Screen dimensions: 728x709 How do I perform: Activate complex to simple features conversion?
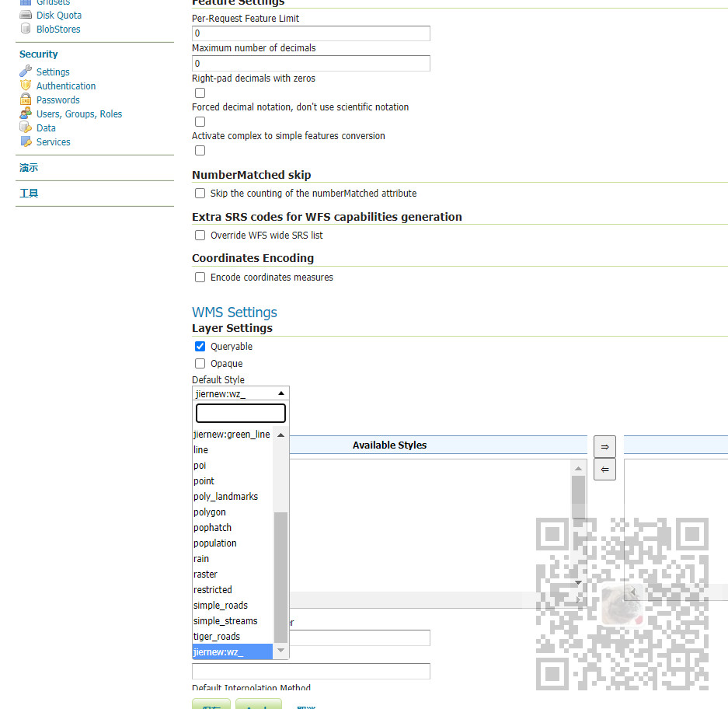[200, 151]
